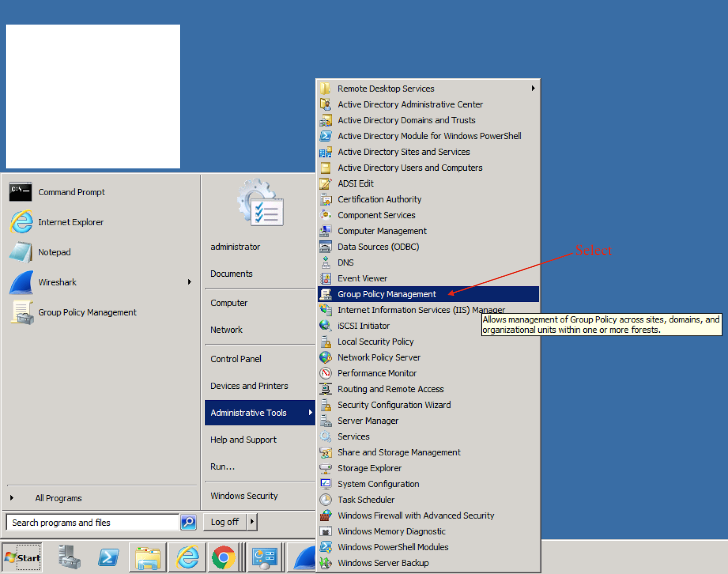Launch Internet Explorer from the taskbar
This screenshot has height=574, width=728.
pos(187,557)
